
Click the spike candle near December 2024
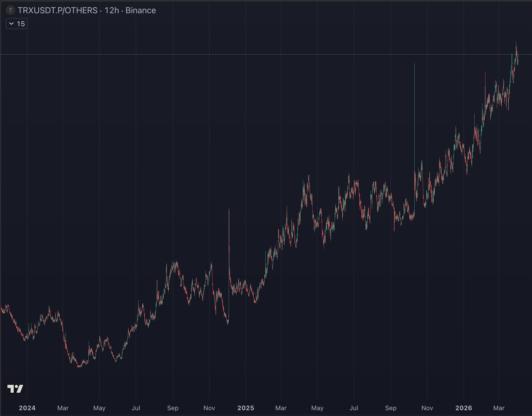click(x=229, y=238)
